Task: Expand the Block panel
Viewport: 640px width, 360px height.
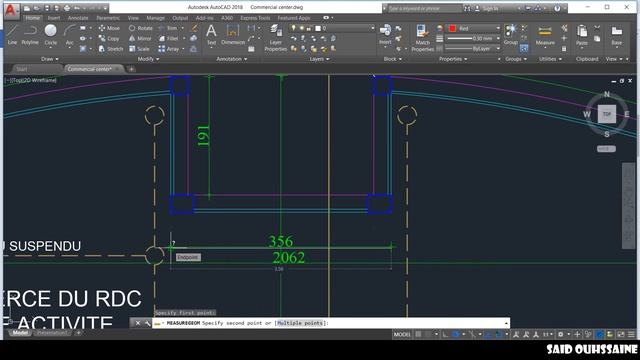Action: (393, 59)
